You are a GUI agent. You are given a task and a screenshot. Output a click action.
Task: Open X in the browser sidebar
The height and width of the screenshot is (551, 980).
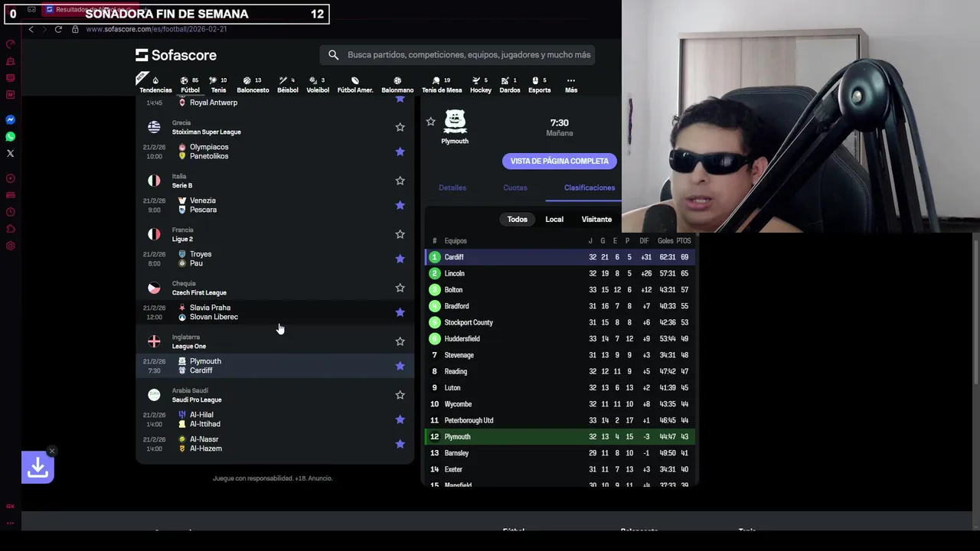pos(11,154)
